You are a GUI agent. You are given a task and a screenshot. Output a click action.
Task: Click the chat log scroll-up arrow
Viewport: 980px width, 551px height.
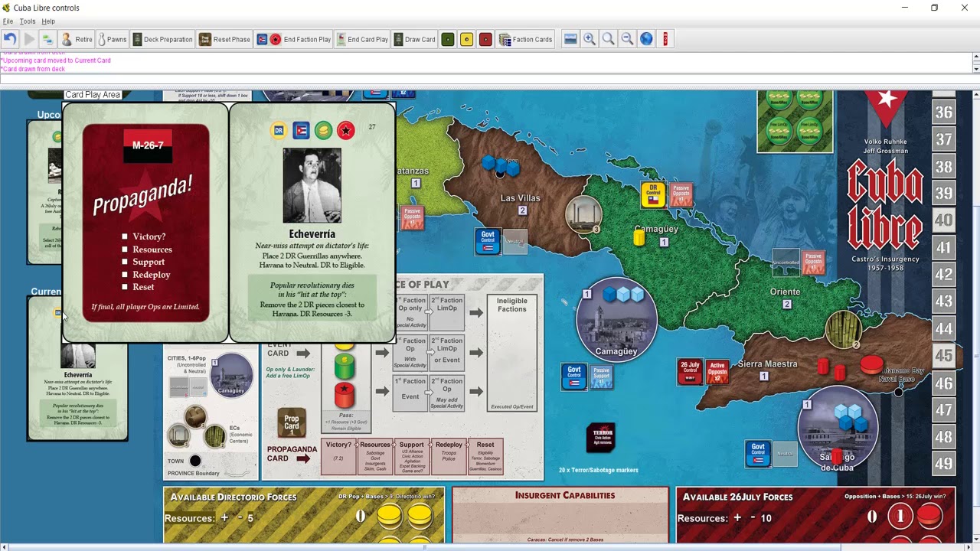[x=975, y=56]
